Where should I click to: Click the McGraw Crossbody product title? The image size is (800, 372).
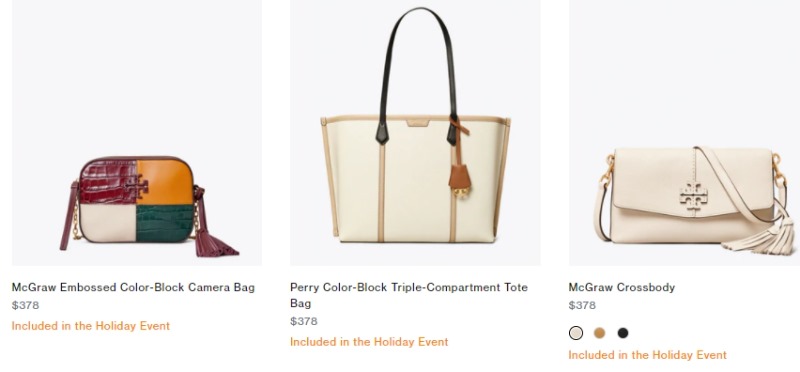[621, 287]
